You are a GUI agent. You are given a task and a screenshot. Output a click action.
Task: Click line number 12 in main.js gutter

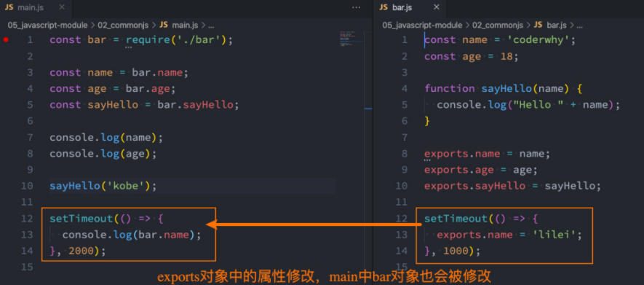pyautogui.click(x=27, y=219)
